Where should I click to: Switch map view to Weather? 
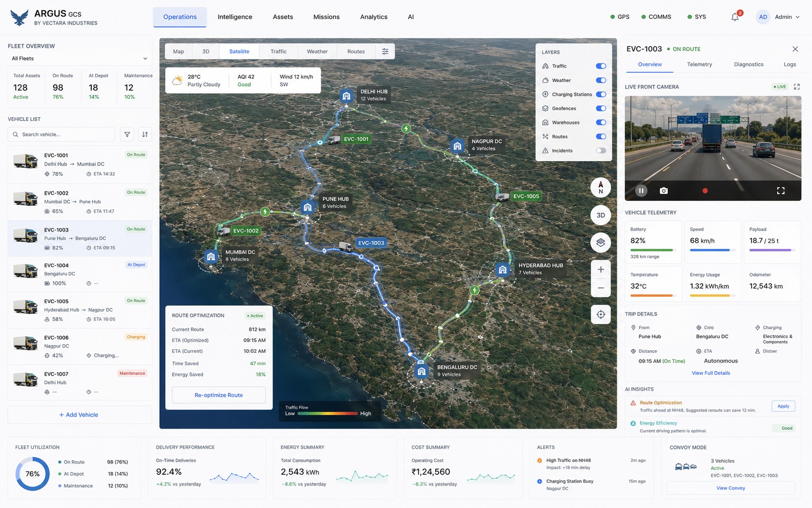pyautogui.click(x=317, y=51)
